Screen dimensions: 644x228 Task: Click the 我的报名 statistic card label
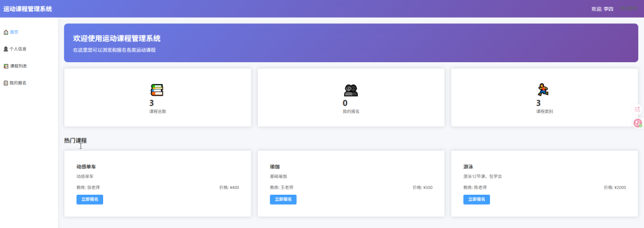351,112
